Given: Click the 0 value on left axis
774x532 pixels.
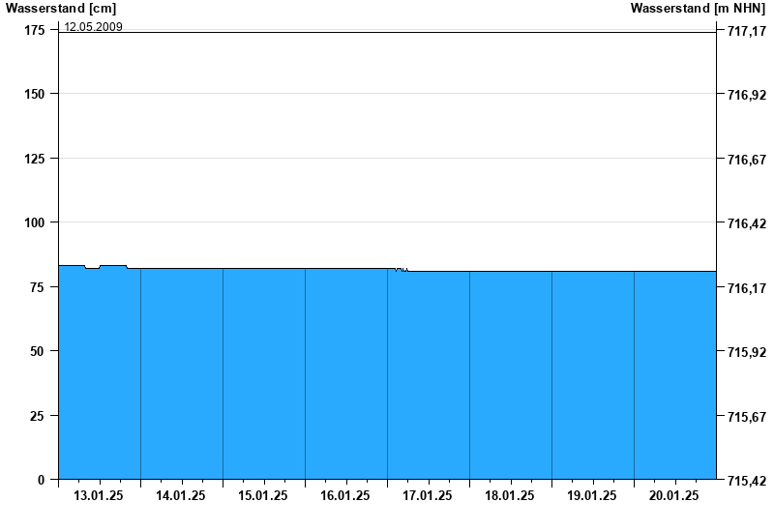Looking at the screenshot, I should pos(42,479).
